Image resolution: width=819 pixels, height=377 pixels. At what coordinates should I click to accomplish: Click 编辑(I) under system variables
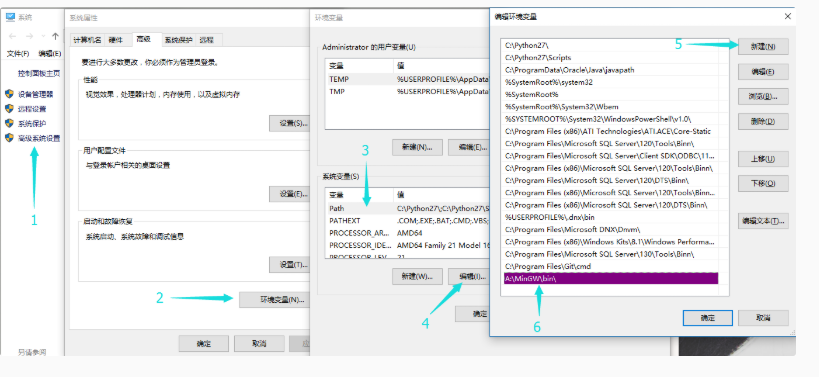click(x=468, y=276)
